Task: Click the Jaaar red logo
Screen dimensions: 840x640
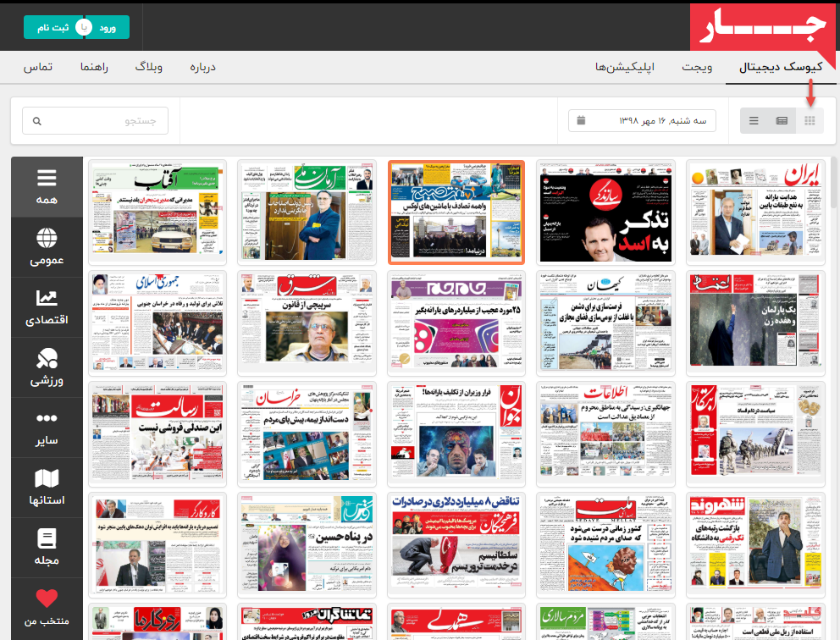Action: (763, 27)
